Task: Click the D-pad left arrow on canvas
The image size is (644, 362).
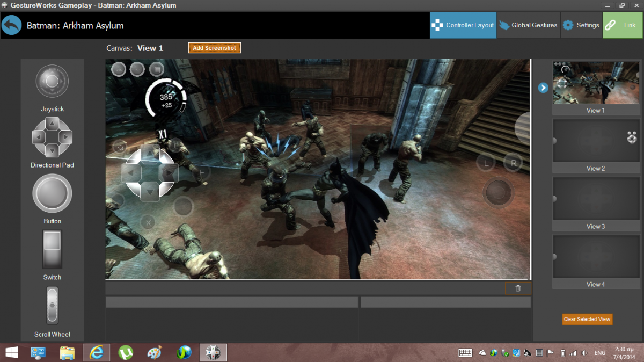Action: coord(131,173)
